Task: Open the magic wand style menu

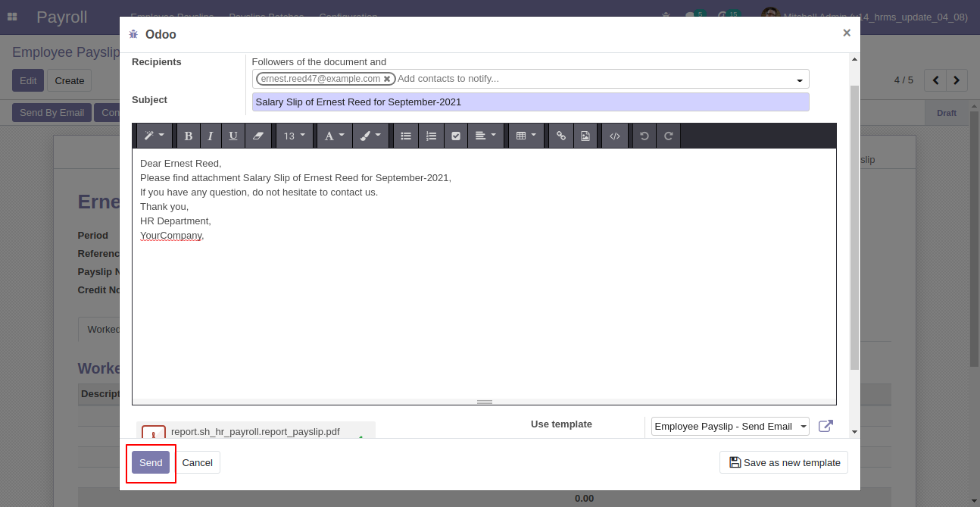Action: click(x=154, y=136)
